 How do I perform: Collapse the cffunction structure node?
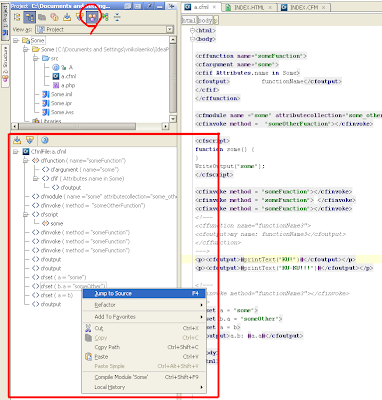(26, 161)
